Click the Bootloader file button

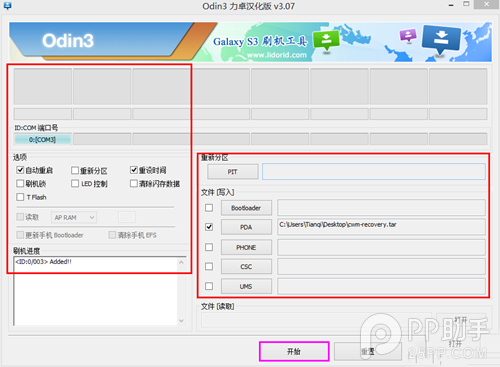pyautogui.click(x=246, y=208)
